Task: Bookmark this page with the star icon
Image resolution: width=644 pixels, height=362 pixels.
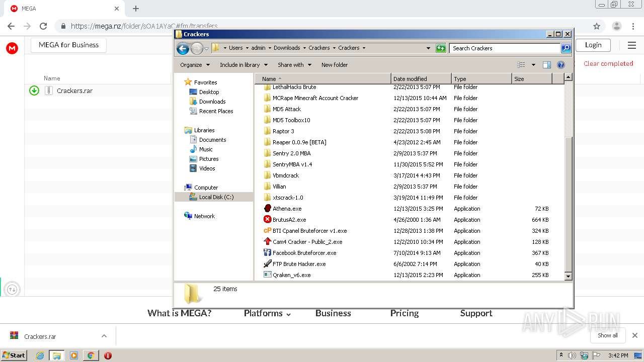Action: coord(597,26)
